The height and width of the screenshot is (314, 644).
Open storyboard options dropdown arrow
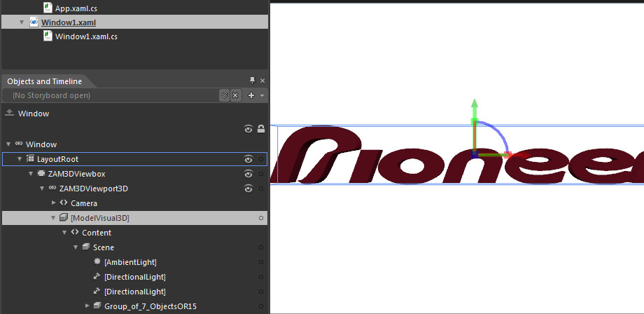pos(262,96)
